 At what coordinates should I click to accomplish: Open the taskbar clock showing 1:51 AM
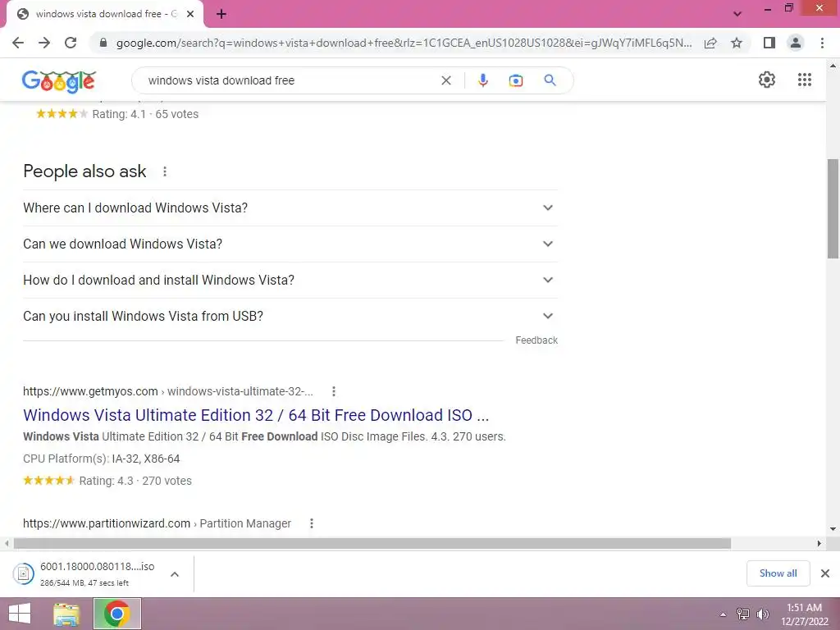point(804,614)
